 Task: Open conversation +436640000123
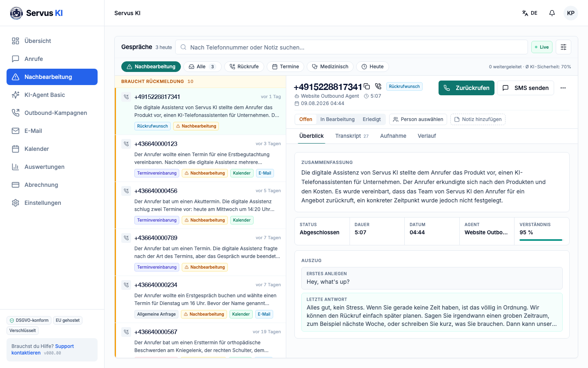201,158
